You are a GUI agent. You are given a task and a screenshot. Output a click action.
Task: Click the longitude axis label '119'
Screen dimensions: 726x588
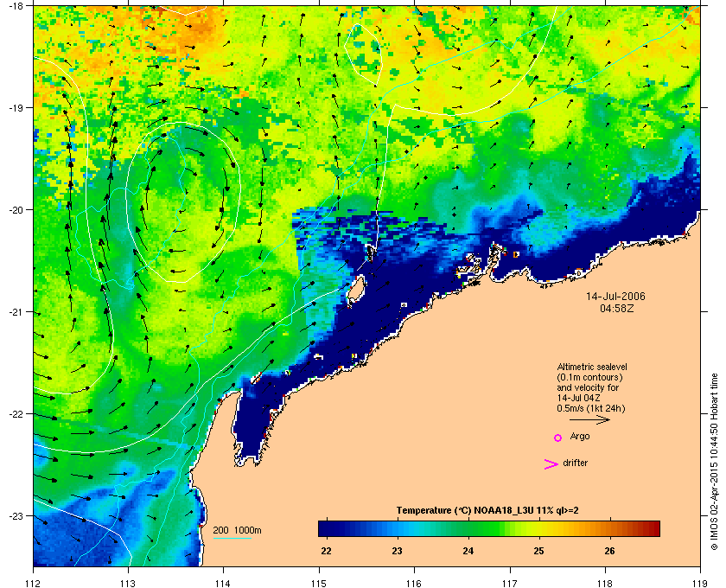tap(700, 584)
